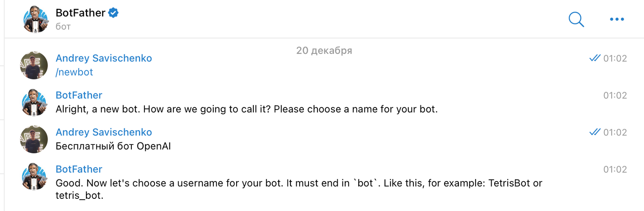
Task: Open BotFather's avatar in the chat header
Action: coord(36,19)
